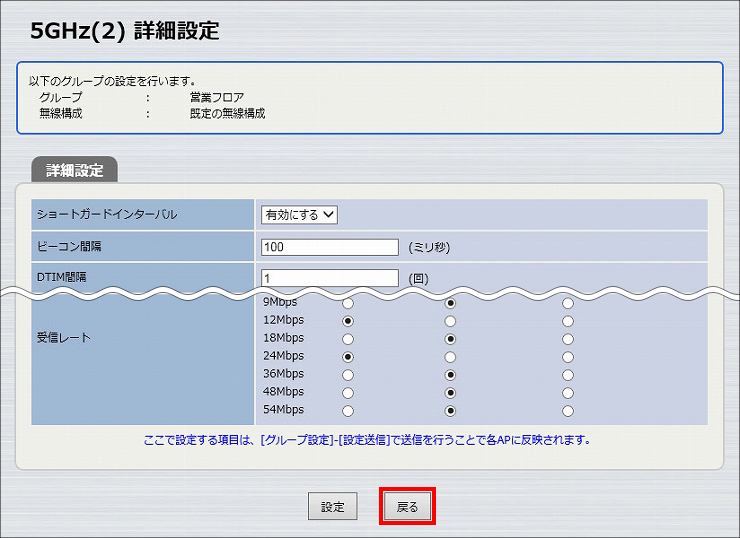Select third radio option for 36Mbps
This screenshot has height=538, width=740.
pyautogui.click(x=568, y=375)
